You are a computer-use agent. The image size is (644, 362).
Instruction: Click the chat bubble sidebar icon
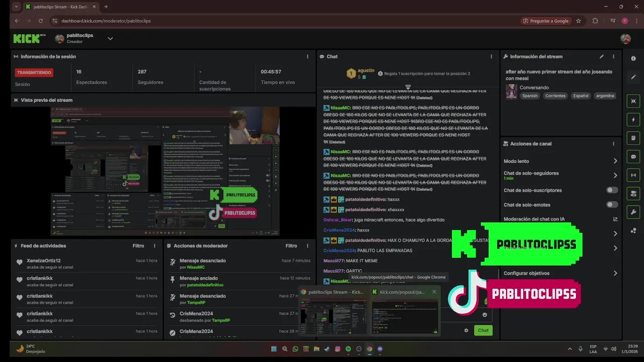tap(633, 157)
